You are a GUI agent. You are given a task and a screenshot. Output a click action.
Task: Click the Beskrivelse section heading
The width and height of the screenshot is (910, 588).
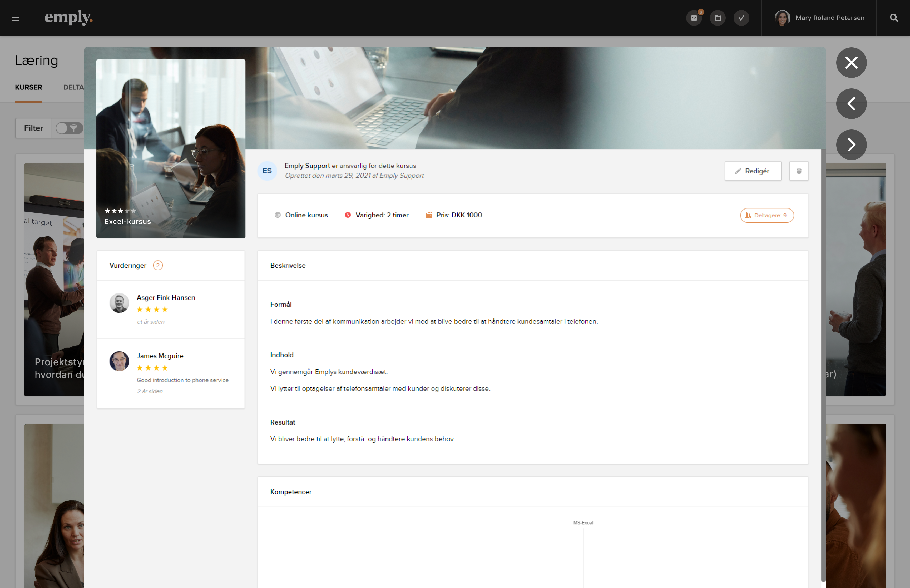(288, 265)
